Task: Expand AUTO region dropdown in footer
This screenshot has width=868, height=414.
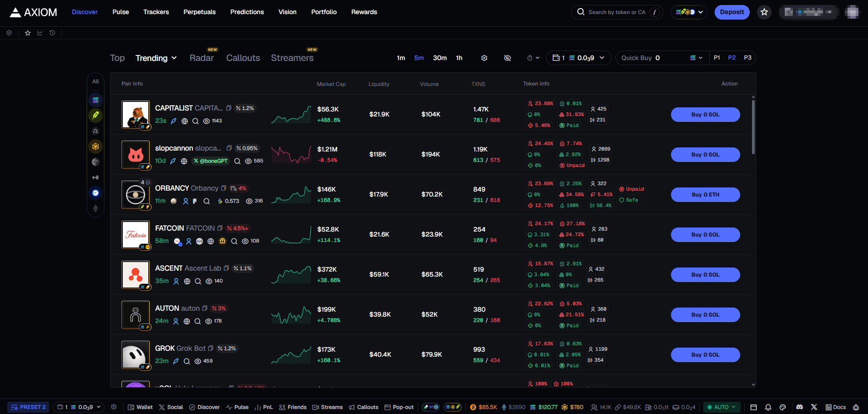Action: tap(722, 407)
